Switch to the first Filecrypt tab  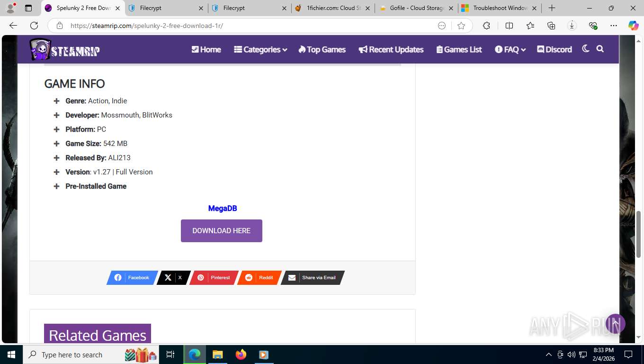tap(166, 8)
